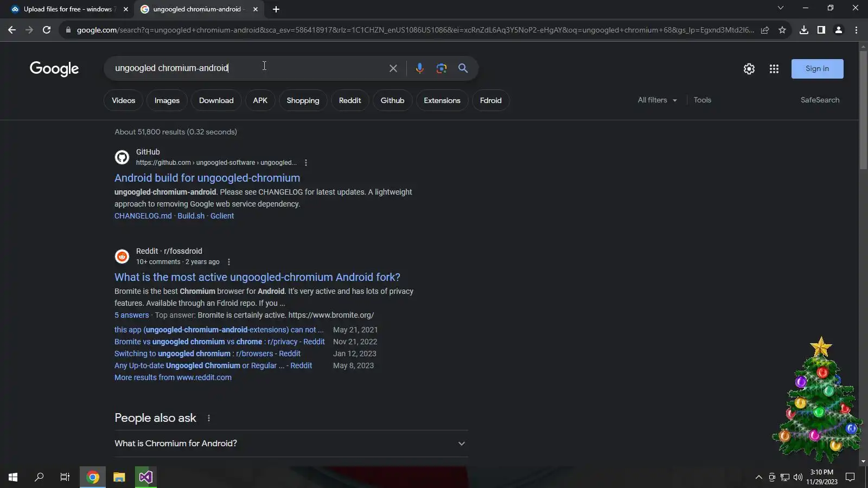Open most active ungoogled-chromium Android fork result
Screen dimensions: 868x488
(x=257, y=277)
